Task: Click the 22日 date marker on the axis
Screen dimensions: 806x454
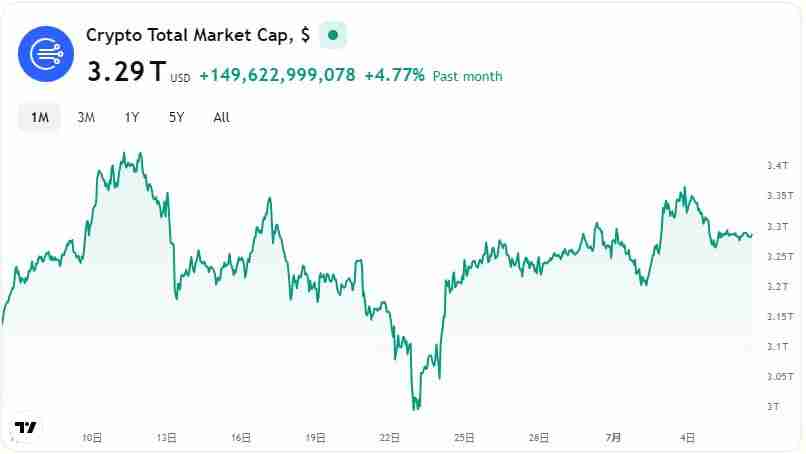Action: pos(390,437)
